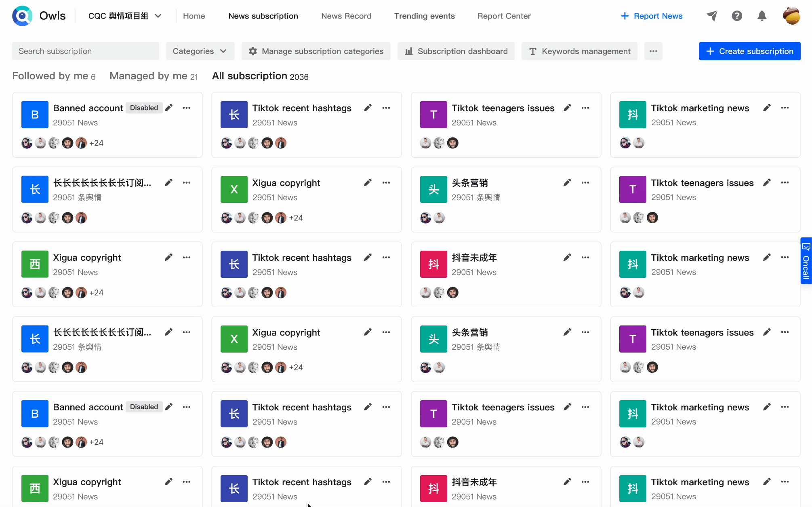This screenshot has width=812, height=507.
Task: Click the Disabled badge on topmost Banned account
Action: click(144, 108)
